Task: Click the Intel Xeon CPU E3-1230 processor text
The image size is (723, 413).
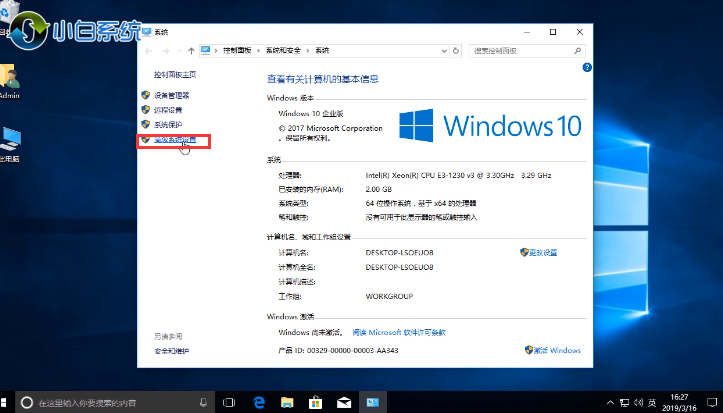Action: click(x=458, y=175)
